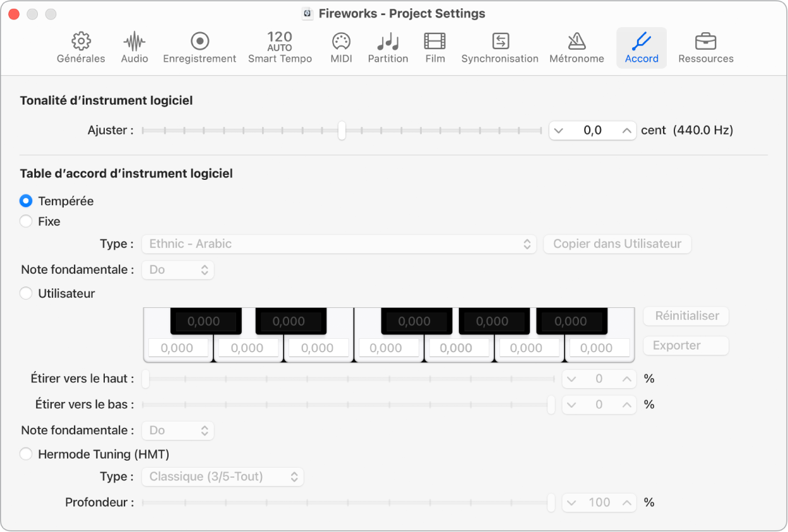Choose the Hermode Tuning (HMT) option
The width and height of the screenshot is (788, 532).
coord(26,454)
